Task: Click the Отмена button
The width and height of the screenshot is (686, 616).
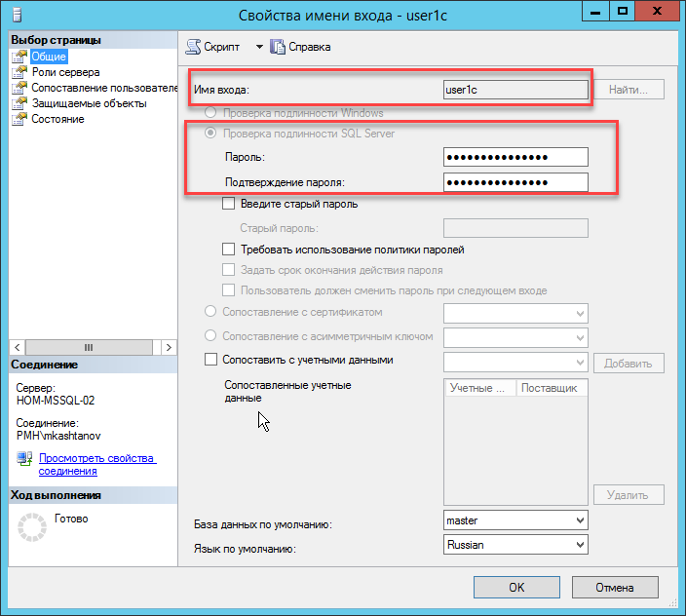Action: [615, 587]
